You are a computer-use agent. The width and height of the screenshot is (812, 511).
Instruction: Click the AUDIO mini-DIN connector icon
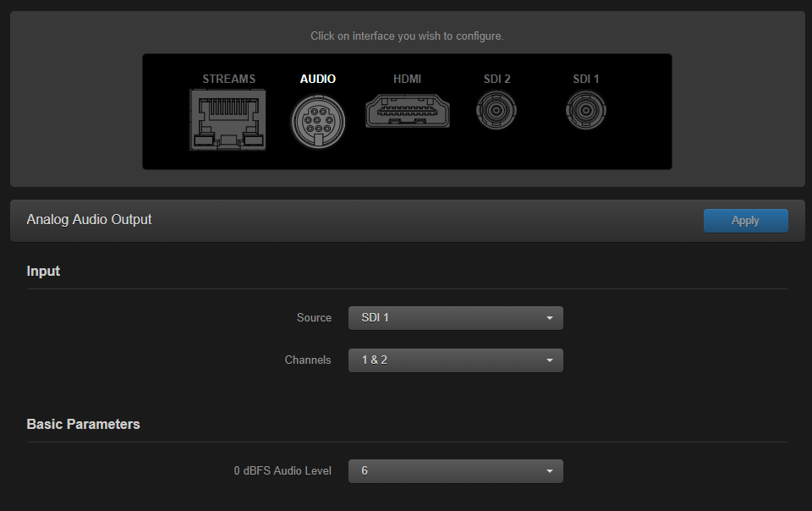pyautogui.click(x=318, y=121)
